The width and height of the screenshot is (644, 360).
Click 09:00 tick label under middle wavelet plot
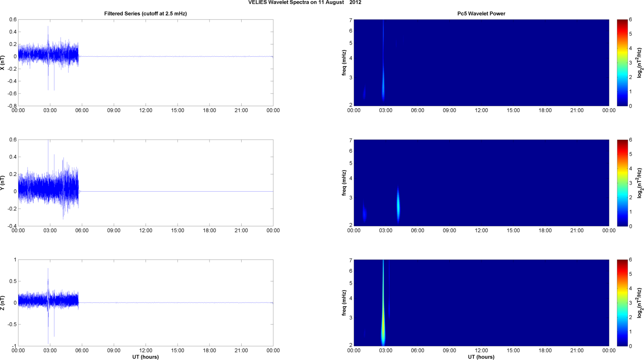coord(449,231)
